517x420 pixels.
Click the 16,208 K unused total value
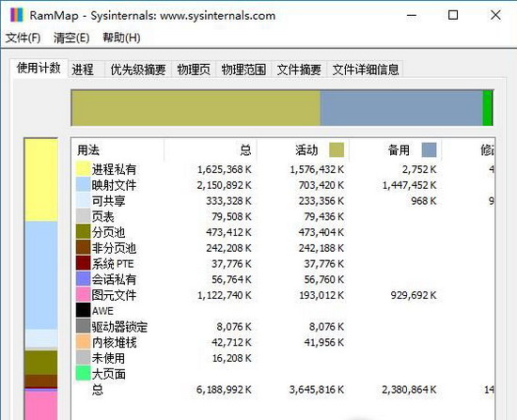pos(232,358)
